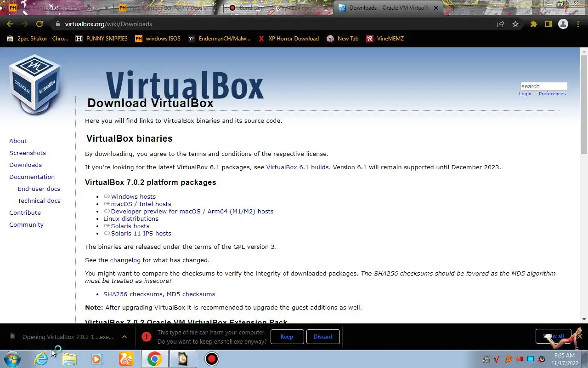Open Community in the sidebar
Viewport: 588px width, 368px height.
tap(26, 224)
